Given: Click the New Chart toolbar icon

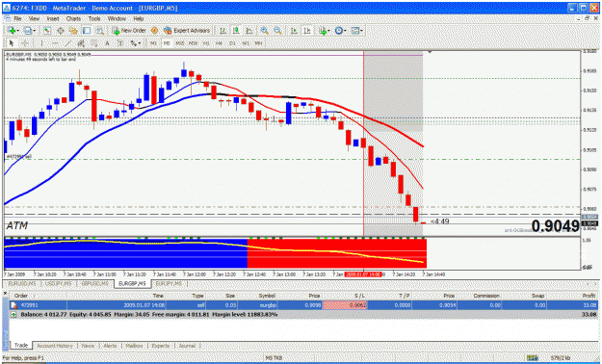Looking at the screenshot, I should click(12, 31).
